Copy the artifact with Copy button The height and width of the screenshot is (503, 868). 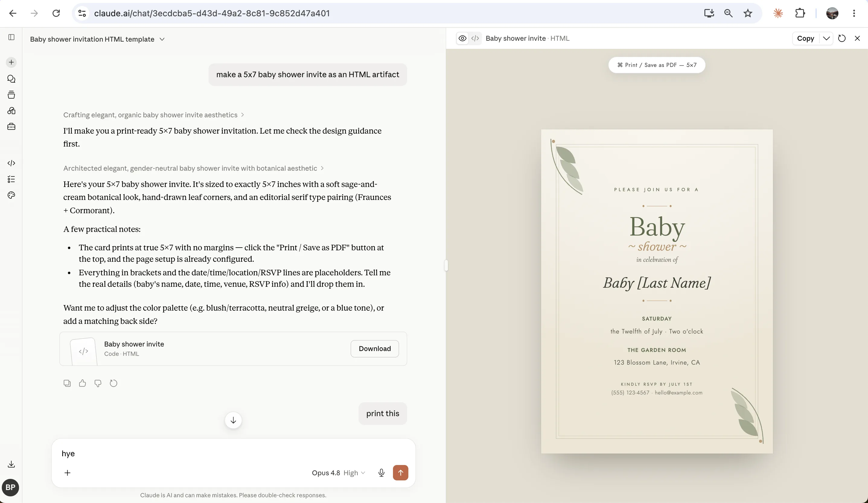tap(806, 38)
